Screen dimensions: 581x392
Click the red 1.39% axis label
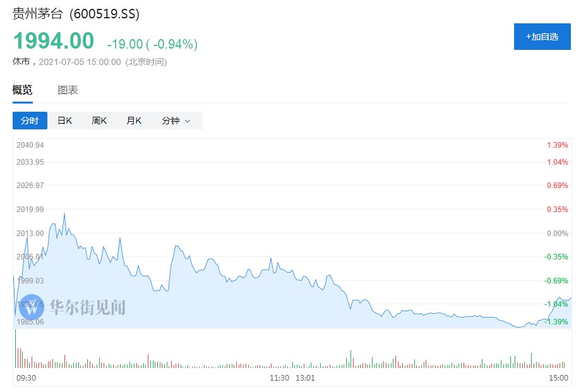(558, 145)
